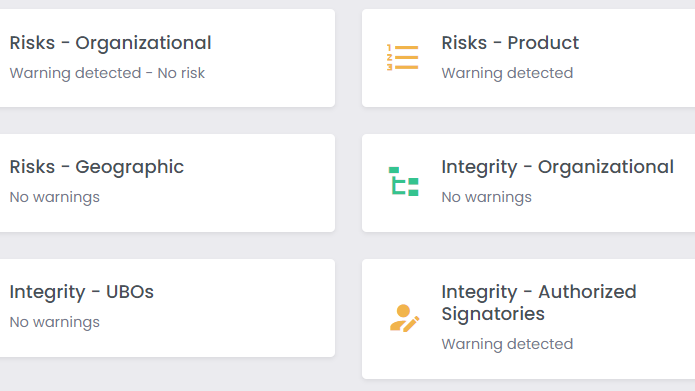
Task: Click 'Warning detected - No risk' status text
Action: 107,73
